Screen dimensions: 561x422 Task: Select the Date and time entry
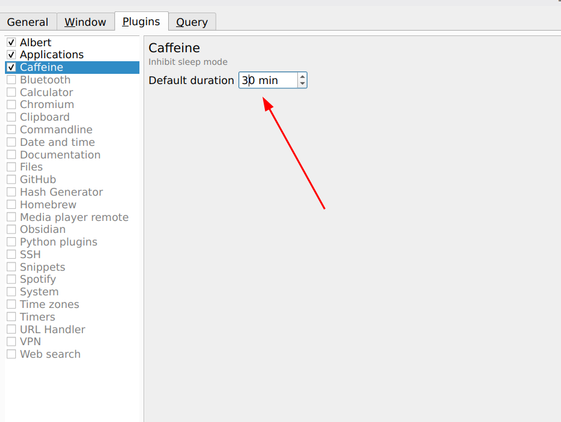pyautogui.click(x=58, y=142)
